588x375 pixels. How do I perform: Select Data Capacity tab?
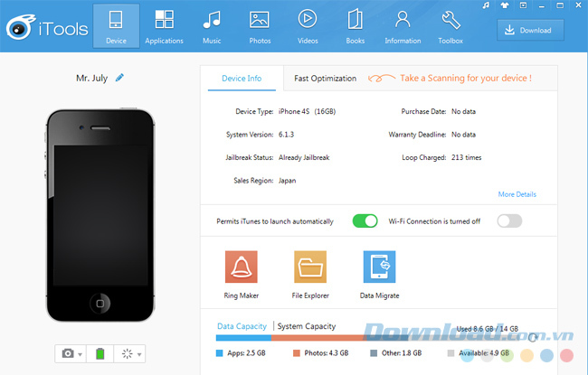point(242,326)
